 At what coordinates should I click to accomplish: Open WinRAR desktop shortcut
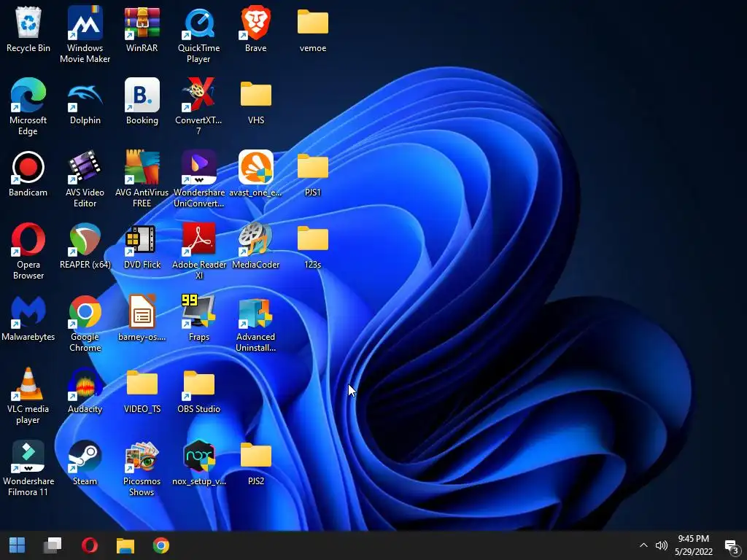142,29
